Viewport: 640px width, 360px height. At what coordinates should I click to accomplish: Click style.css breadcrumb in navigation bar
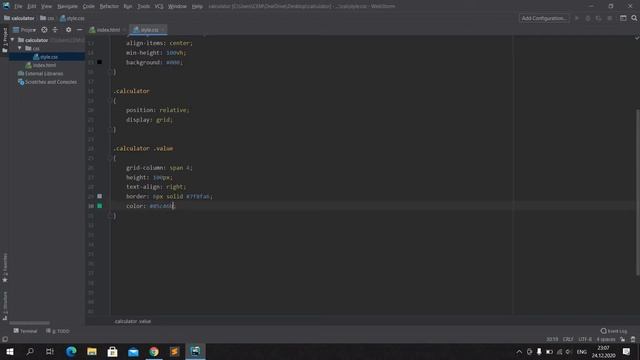click(72, 18)
